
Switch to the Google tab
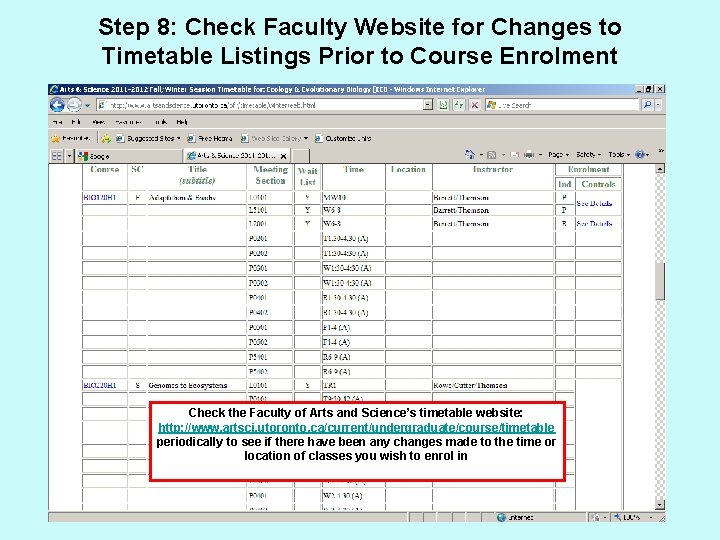coord(129,156)
